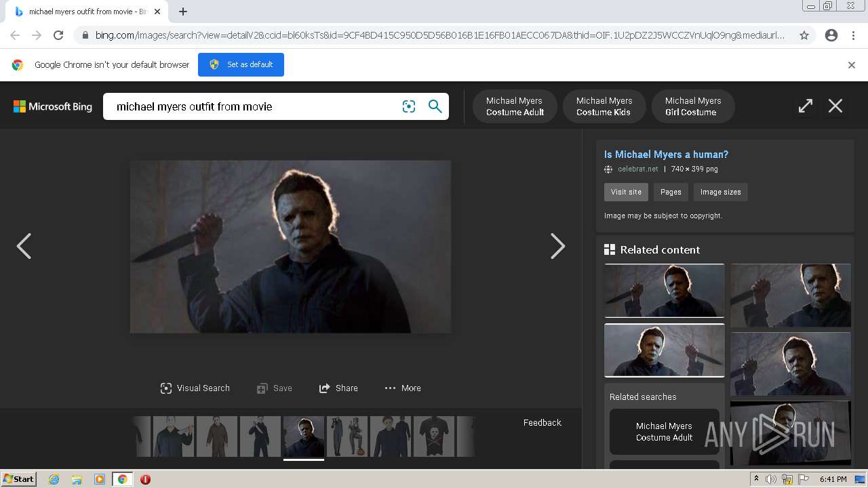The image size is (868, 488).
Task: Open 'Is Michael Myers a human?' link
Action: (666, 155)
